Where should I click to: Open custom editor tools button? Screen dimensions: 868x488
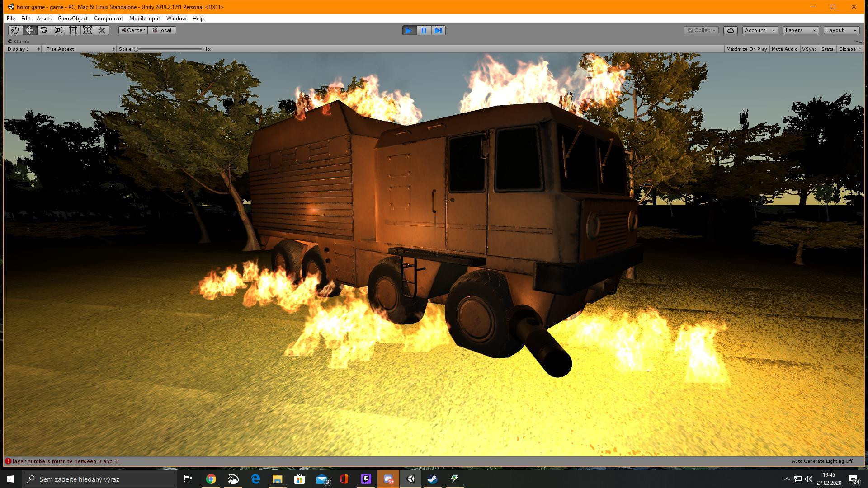click(102, 30)
